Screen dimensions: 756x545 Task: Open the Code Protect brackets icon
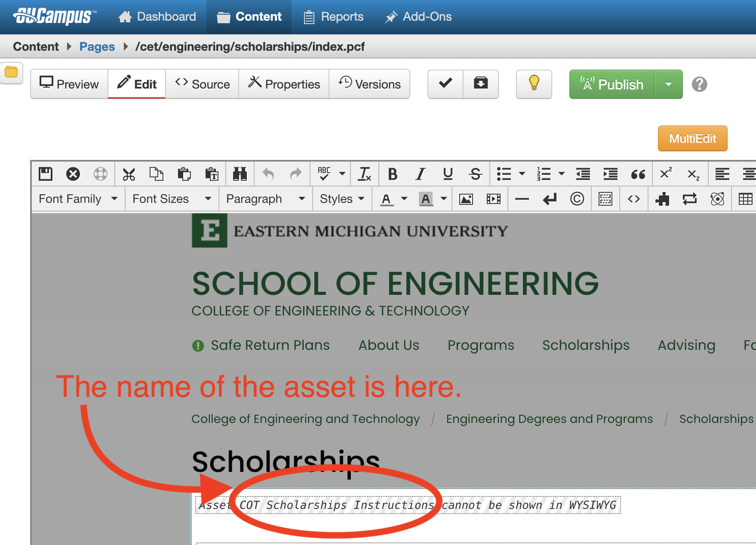pos(634,199)
